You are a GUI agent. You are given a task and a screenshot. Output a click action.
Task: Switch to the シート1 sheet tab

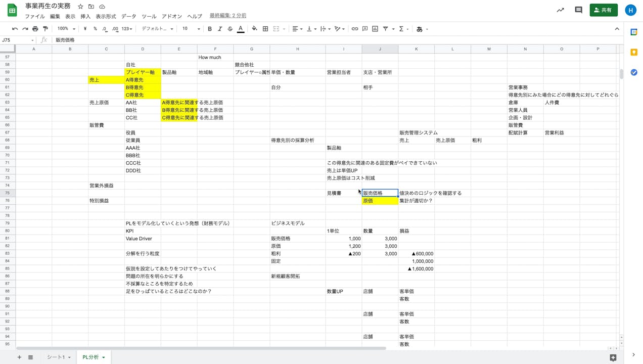pos(56,356)
